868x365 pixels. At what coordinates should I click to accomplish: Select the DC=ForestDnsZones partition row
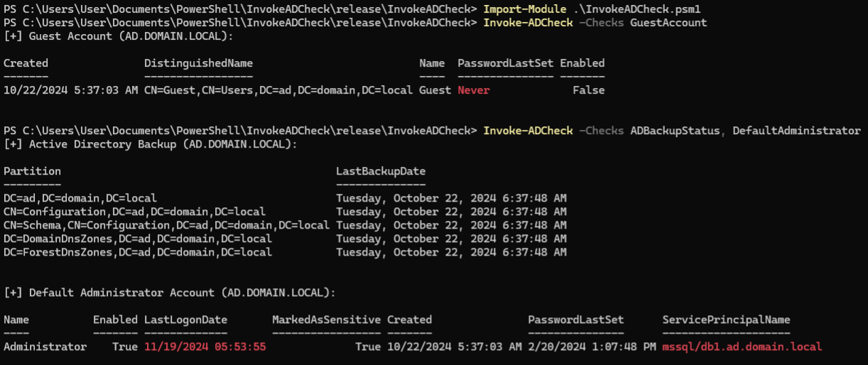138,252
